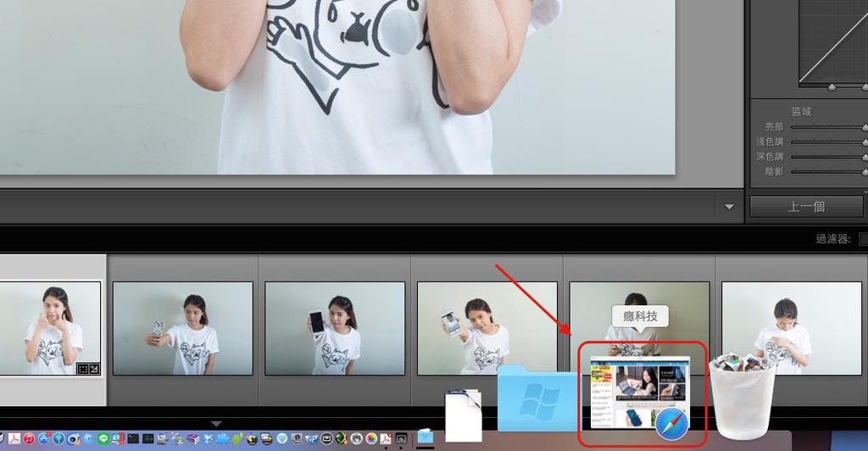Select the thumbnail of girl holding cat phone case
The width and height of the screenshot is (868, 451).
183,329
